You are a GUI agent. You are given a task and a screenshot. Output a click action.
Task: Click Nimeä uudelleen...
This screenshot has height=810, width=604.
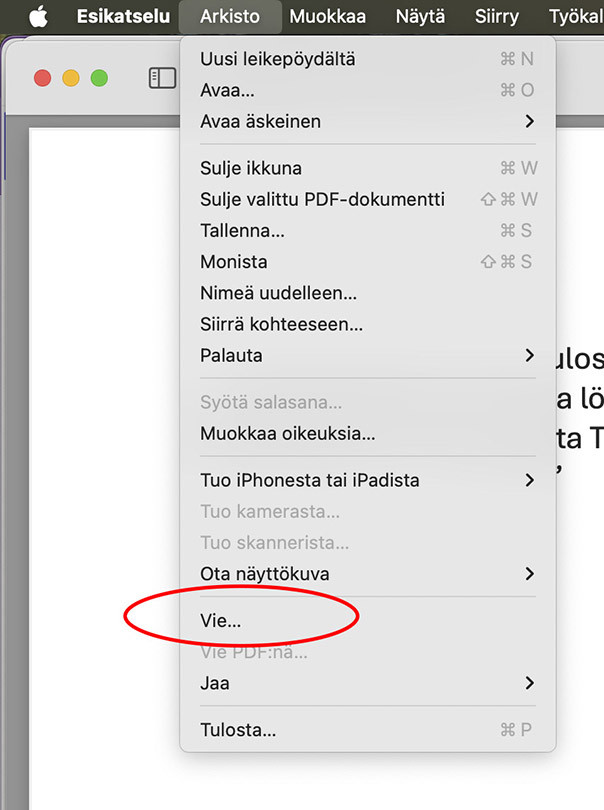coord(278,293)
